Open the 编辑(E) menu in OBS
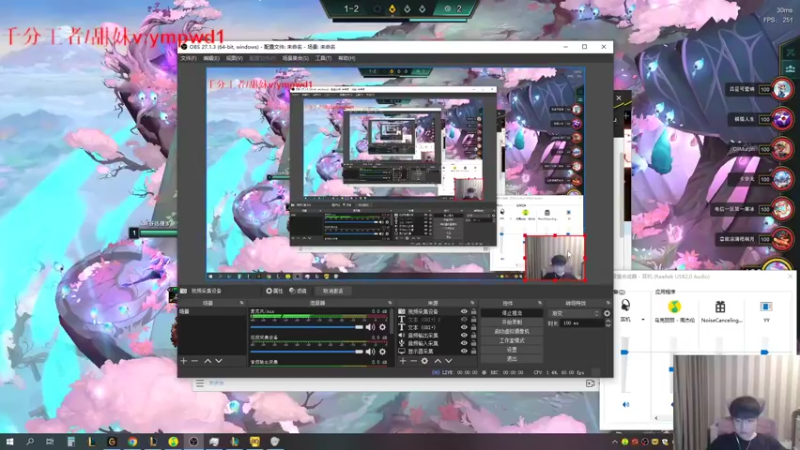The image size is (800, 450). tap(211, 58)
